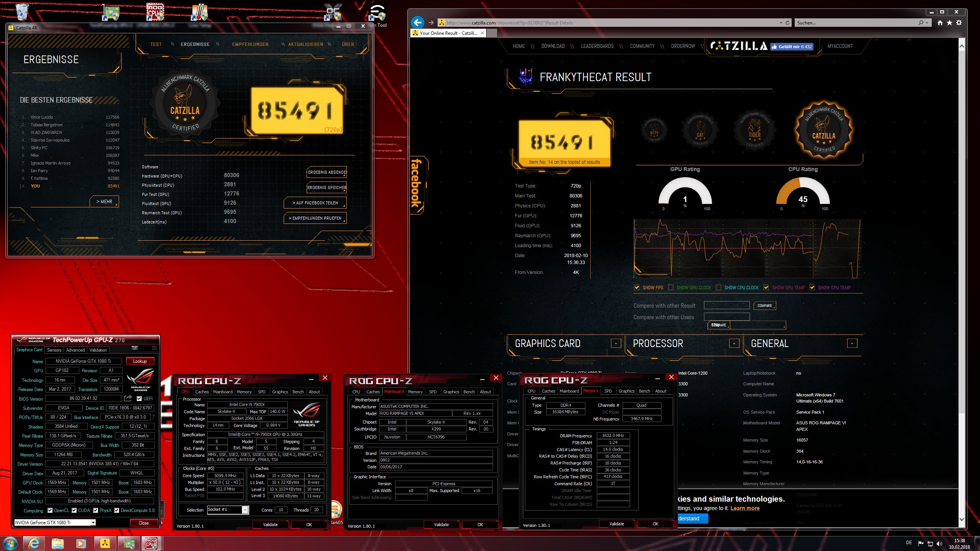Click the volume speaker tray icon

939,543
